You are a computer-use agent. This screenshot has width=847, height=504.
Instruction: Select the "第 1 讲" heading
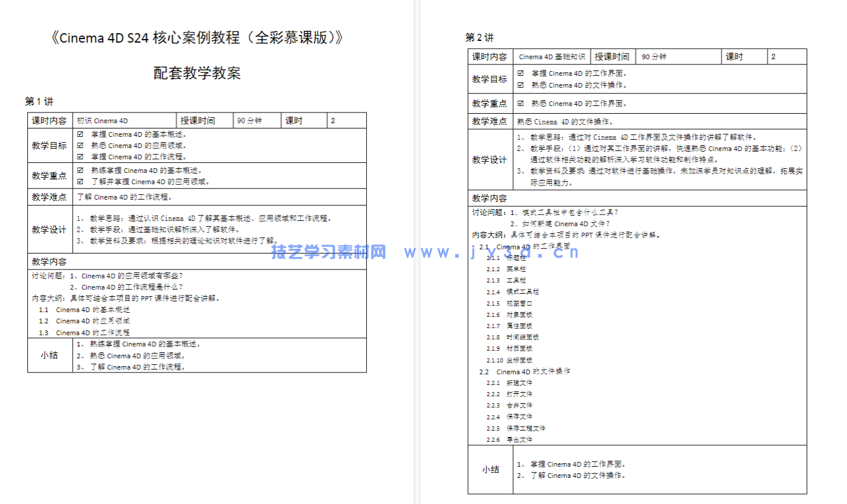(x=38, y=101)
